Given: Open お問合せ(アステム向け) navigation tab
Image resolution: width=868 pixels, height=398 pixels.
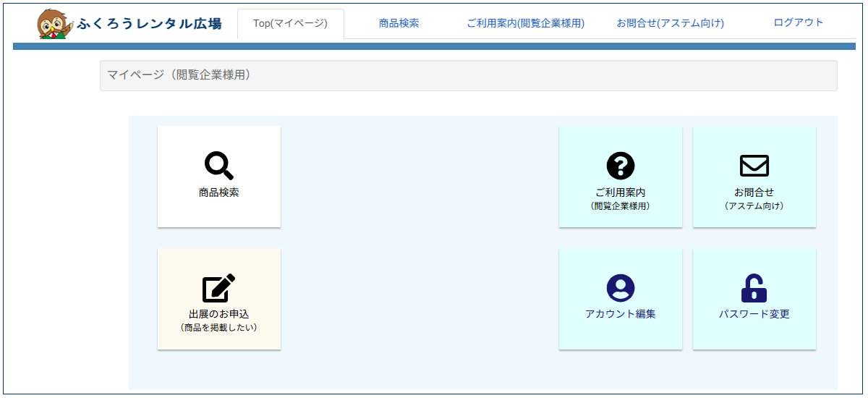Looking at the screenshot, I should [x=670, y=23].
